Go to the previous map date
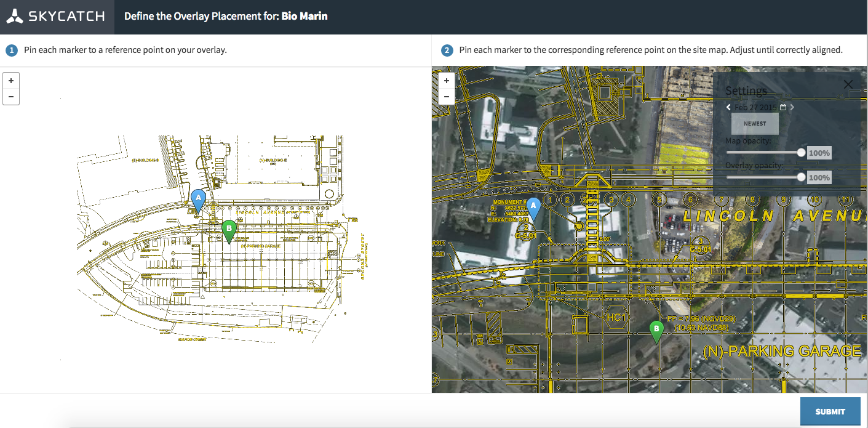The height and width of the screenshot is (428, 868). click(729, 107)
